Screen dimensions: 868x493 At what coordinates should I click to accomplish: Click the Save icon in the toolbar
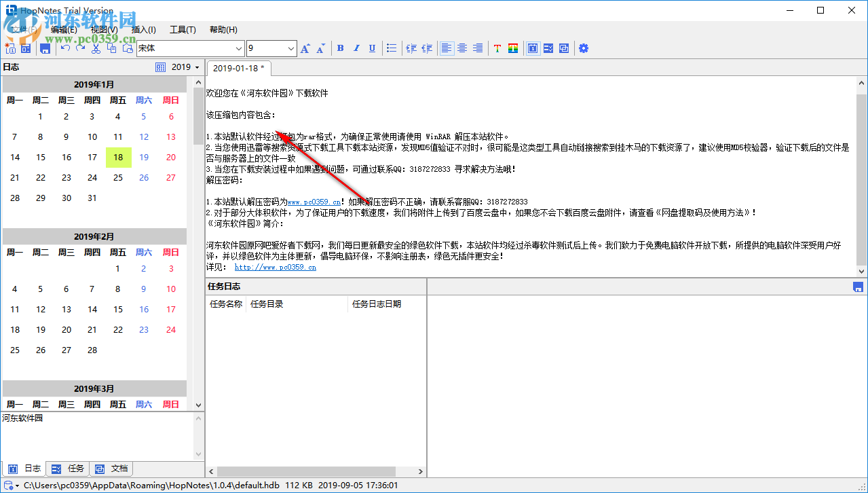[45, 48]
